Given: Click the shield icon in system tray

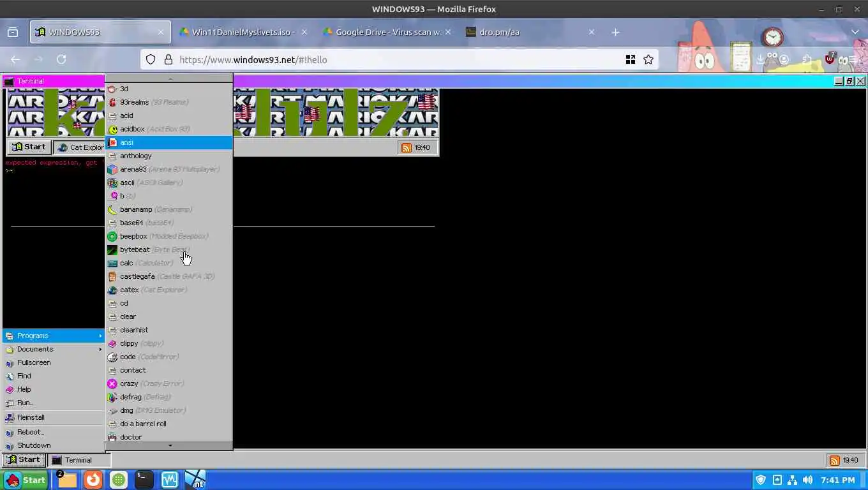Looking at the screenshot, I should click(761, 480).
